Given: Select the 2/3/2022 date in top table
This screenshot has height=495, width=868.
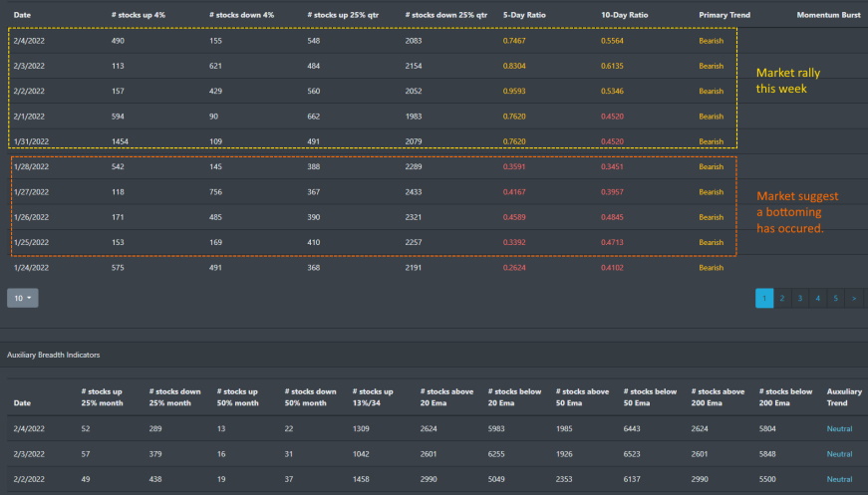Looking at the screenshot, I should [x=29, y=66].
